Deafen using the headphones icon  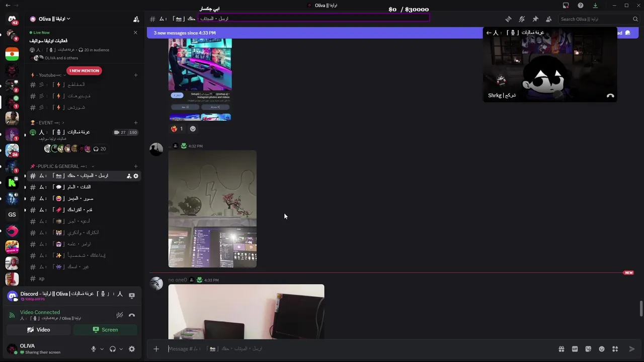click(113, 349)
